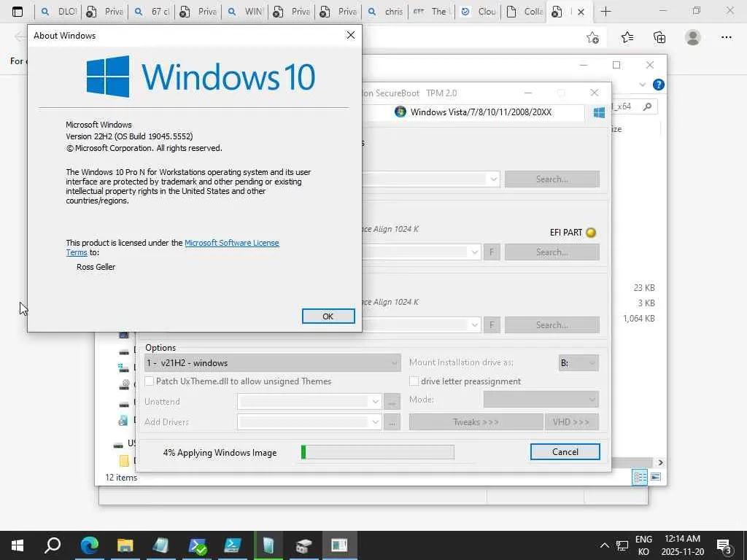The height and width of the screenshot is (560, 747).
Task: Open the edition dropdown '1 - v21H2 - windows'
Action: pyautogui.click(x=273, y=363)
